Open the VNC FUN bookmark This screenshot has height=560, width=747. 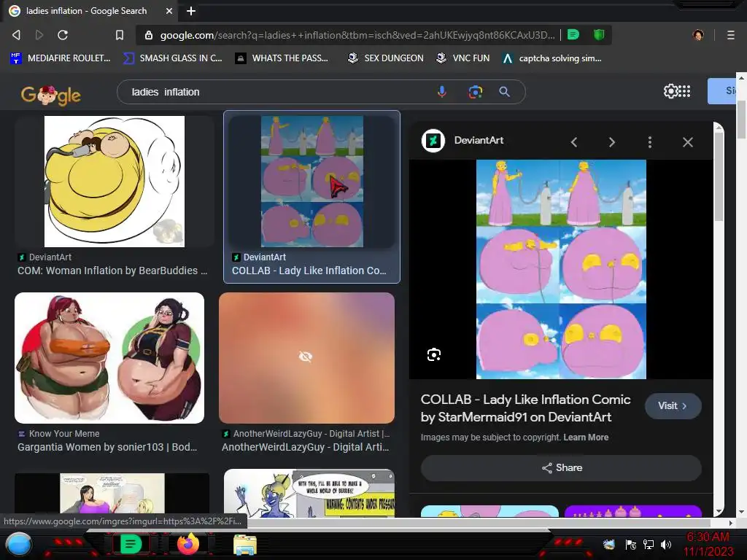coord(463,58)
